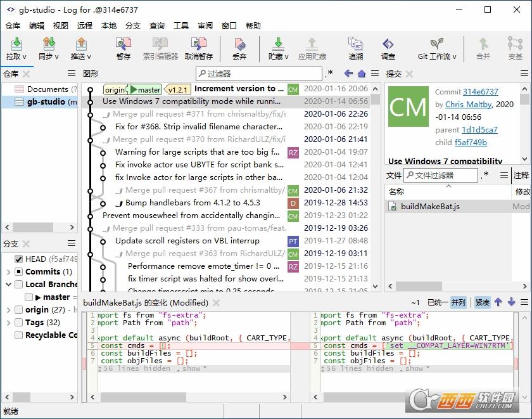
Task: Open child commit link f5af749b
Action: pos(471,142)
